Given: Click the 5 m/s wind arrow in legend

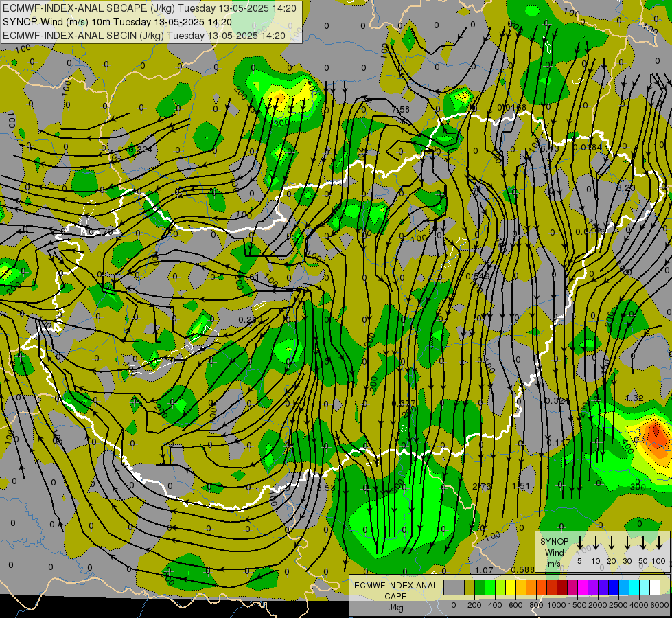Looking at the screenshot, I should (x=580, y=542).
